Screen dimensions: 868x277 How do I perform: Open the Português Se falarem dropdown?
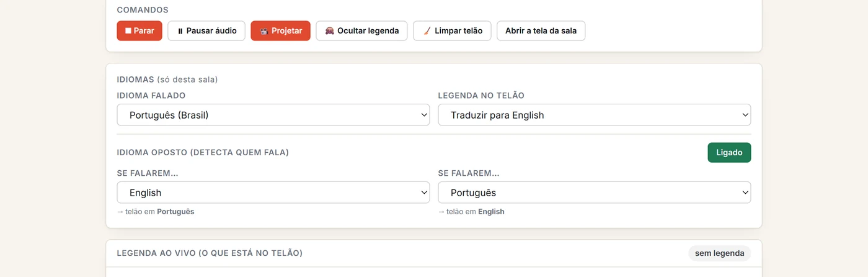[594, 193]
